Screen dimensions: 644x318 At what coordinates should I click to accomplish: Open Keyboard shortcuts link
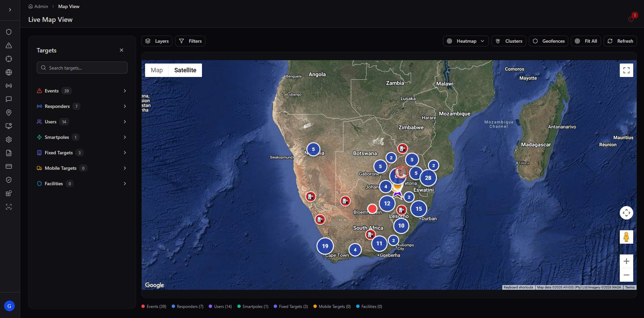(518, 287)
